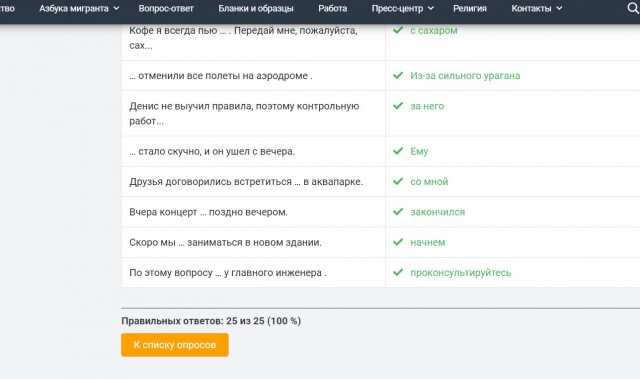
Task: Open the Религия menu item
Action: 470,8
